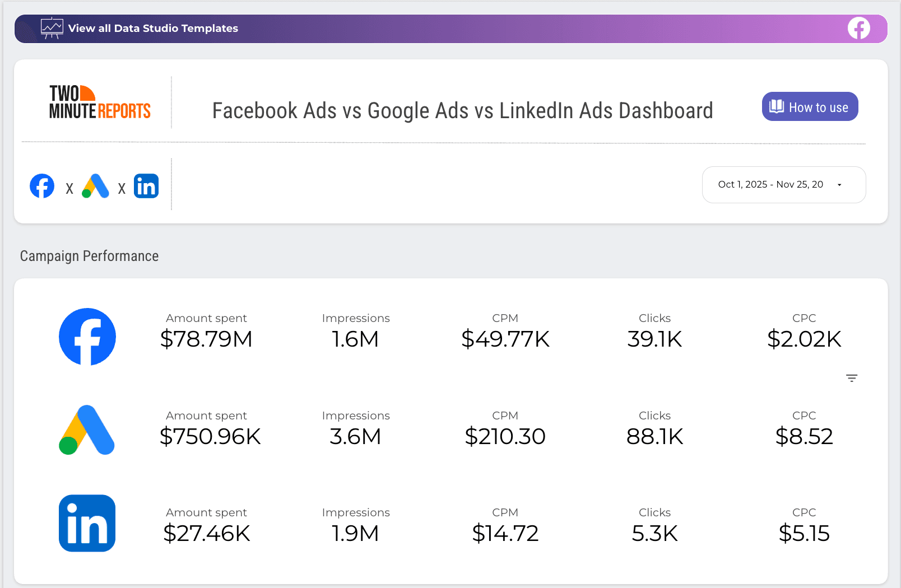Open View all Data Studio Templates link

153,29
